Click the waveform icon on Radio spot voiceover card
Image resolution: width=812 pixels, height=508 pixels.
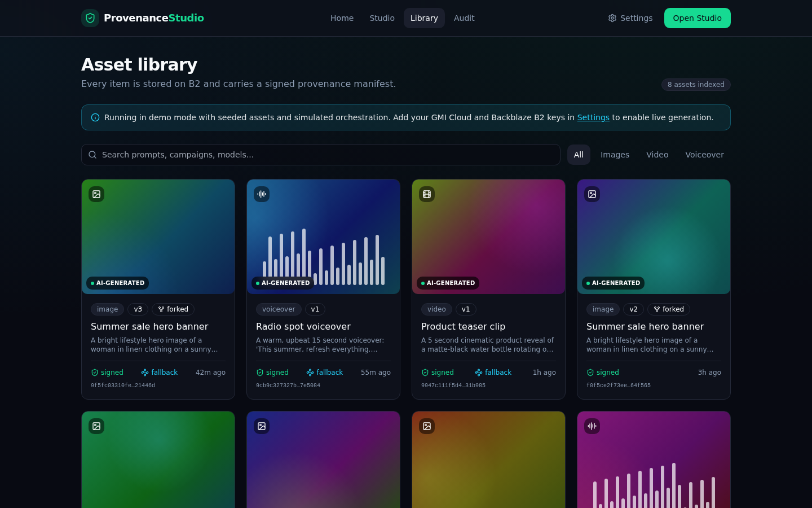click(262, 194)
